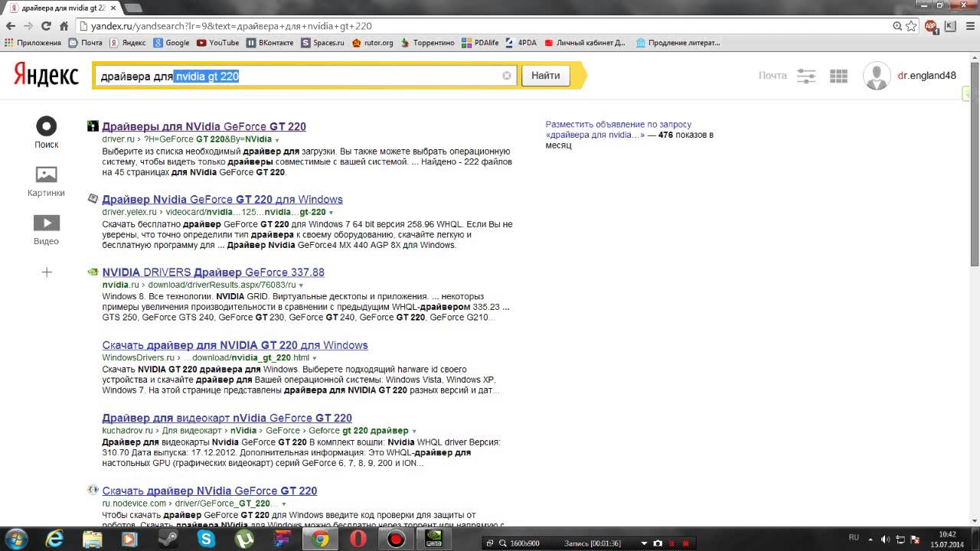This screenshot has width=980, height=551.
Task: Open the Torrentino bookmark
Action: [x=427, y=43]
